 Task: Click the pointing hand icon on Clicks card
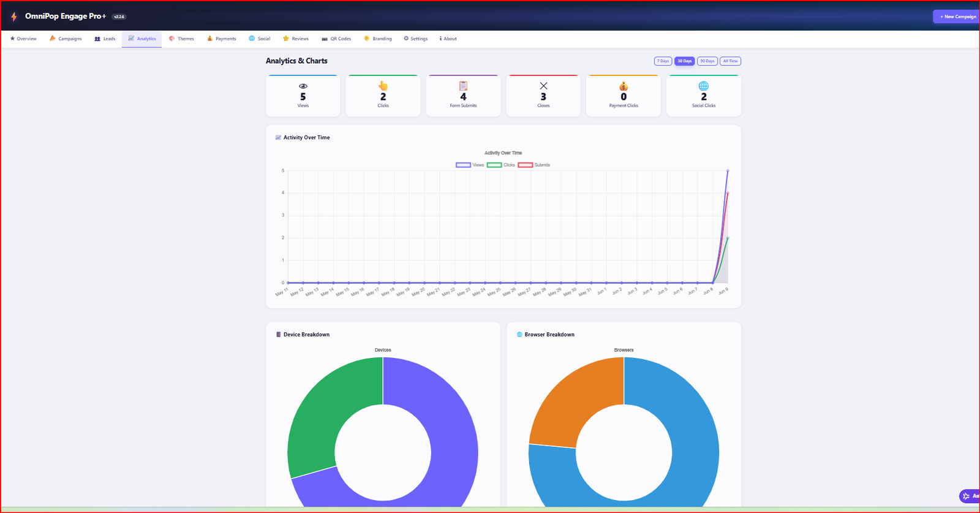tap(383, 86)
